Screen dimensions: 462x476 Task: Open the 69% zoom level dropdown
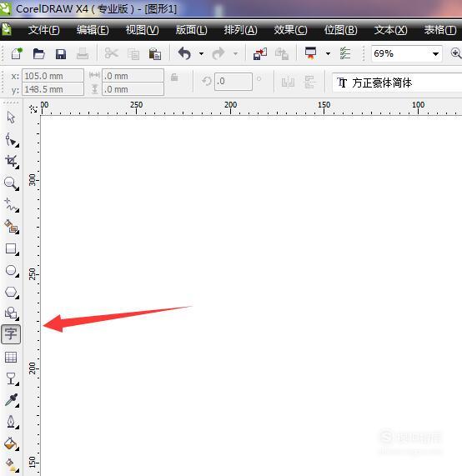(x=435, y=54)
